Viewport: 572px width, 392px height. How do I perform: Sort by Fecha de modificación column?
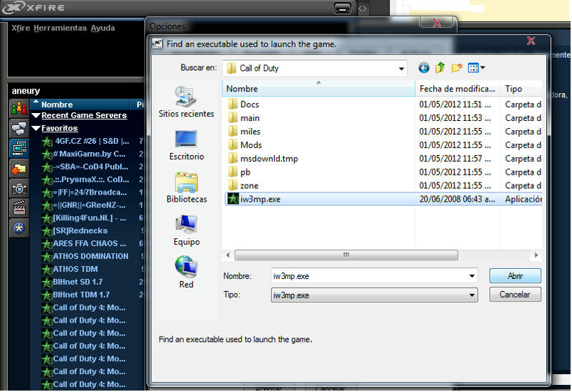pyautogui.click(x=458, y=89)
